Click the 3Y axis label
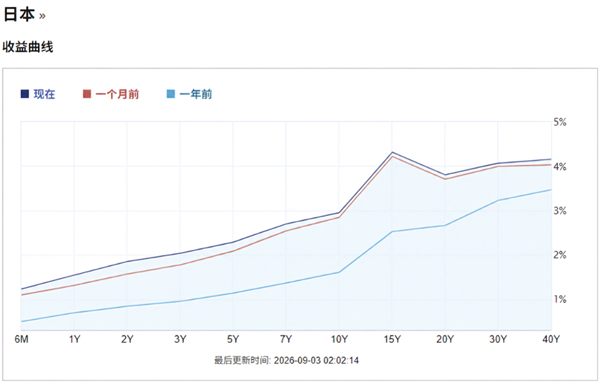This screenshot has width=600, height=389. pyautogui.click(x=180, y=339)
